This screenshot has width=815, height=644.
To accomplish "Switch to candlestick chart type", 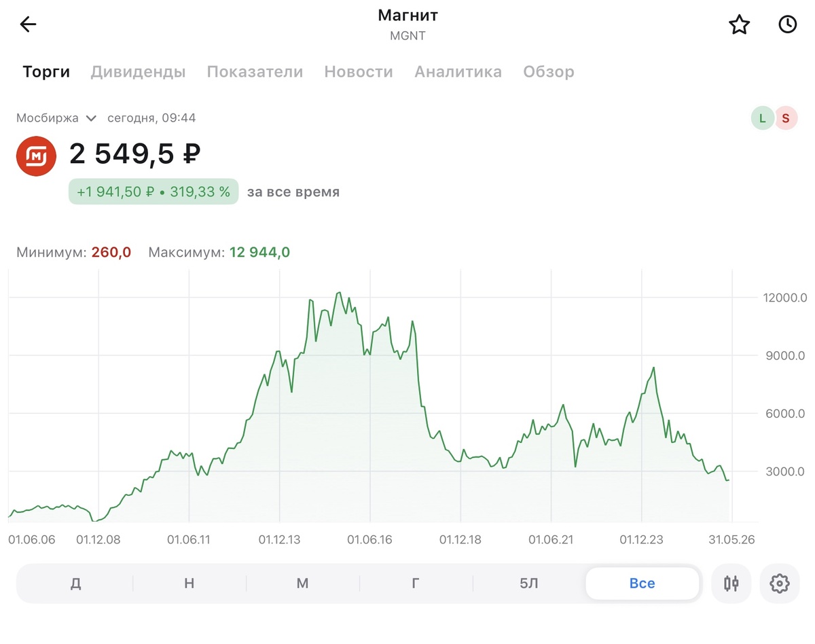I will [x=731, y=583].
